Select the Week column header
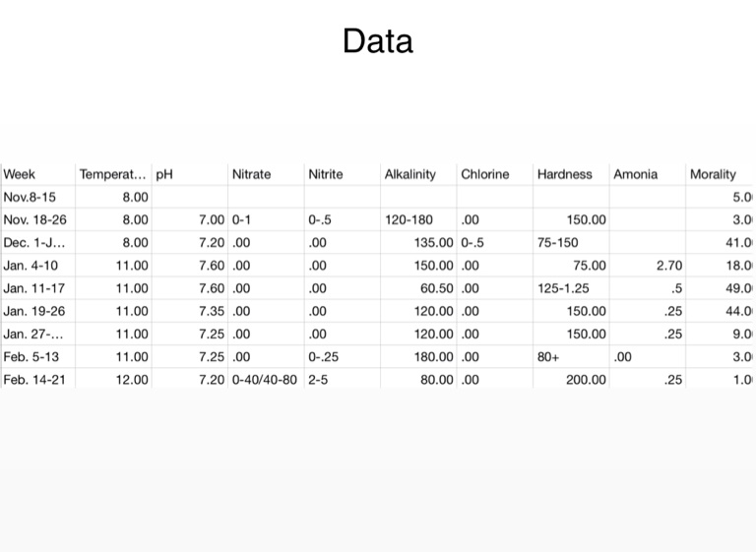This screenshot has width=756, height=552. (20, 174)
